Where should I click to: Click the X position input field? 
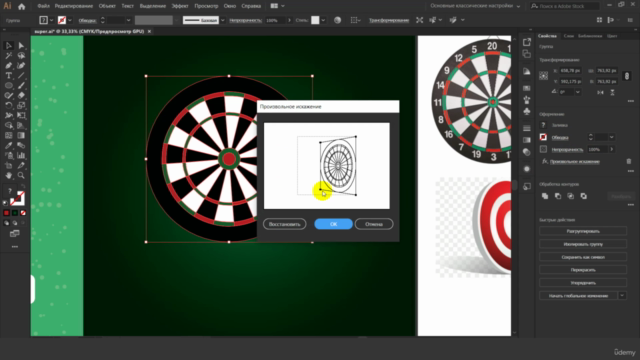click(571, 71)
